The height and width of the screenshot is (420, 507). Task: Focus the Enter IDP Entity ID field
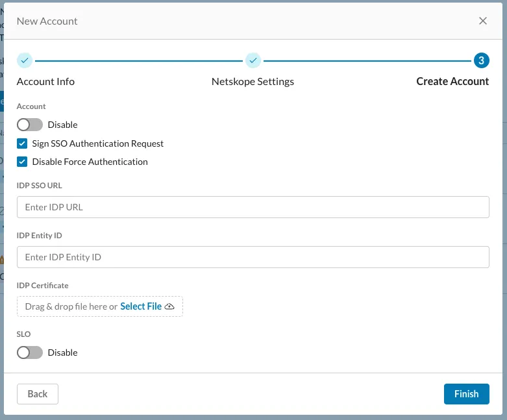point(253,257)
